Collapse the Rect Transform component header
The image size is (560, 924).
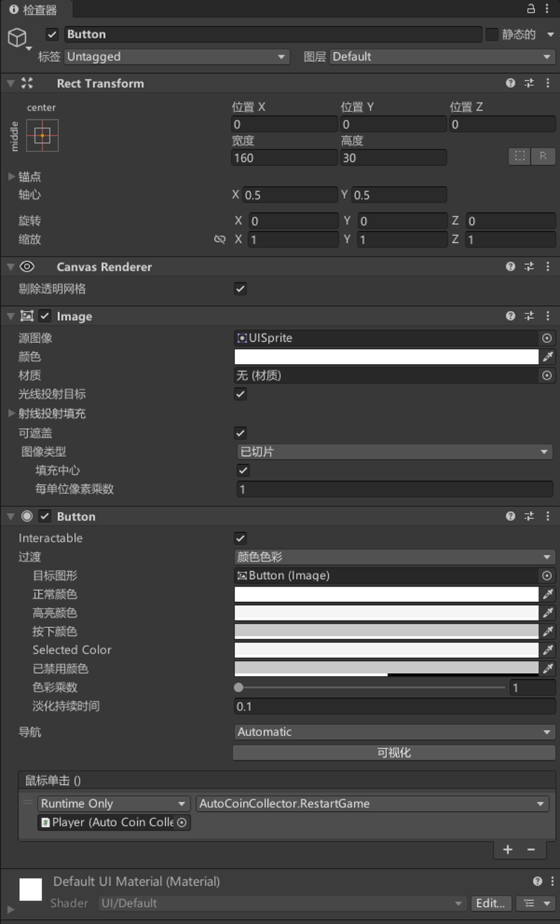click(10, 83)
